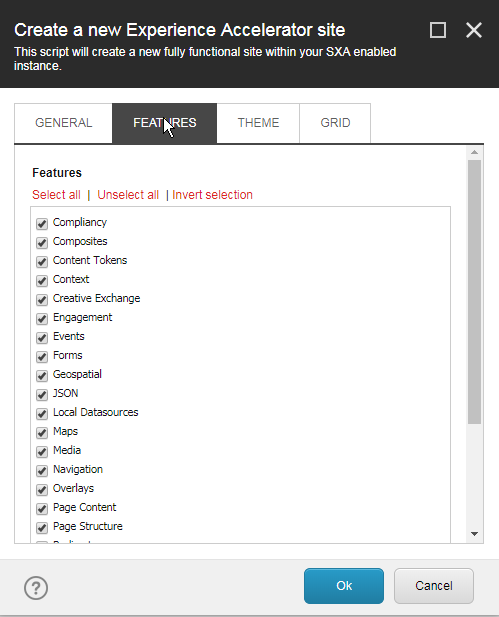
Task: Click the Cancel button
Action: pos(434,586)
